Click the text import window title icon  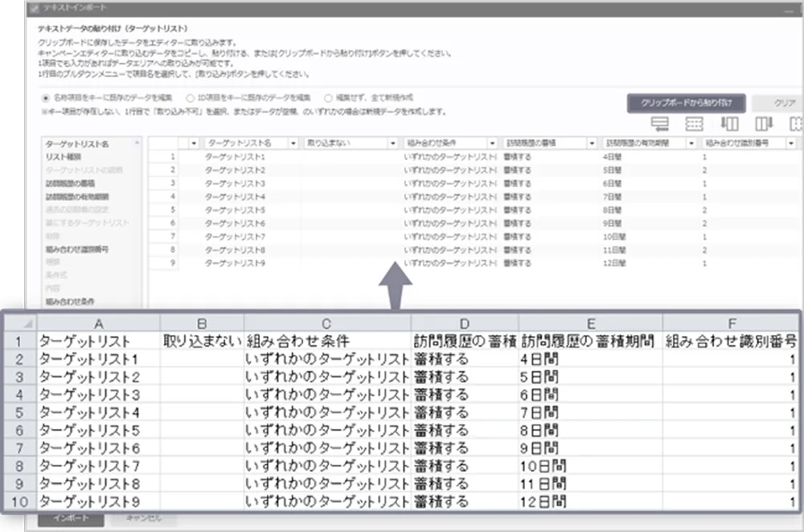32,8
